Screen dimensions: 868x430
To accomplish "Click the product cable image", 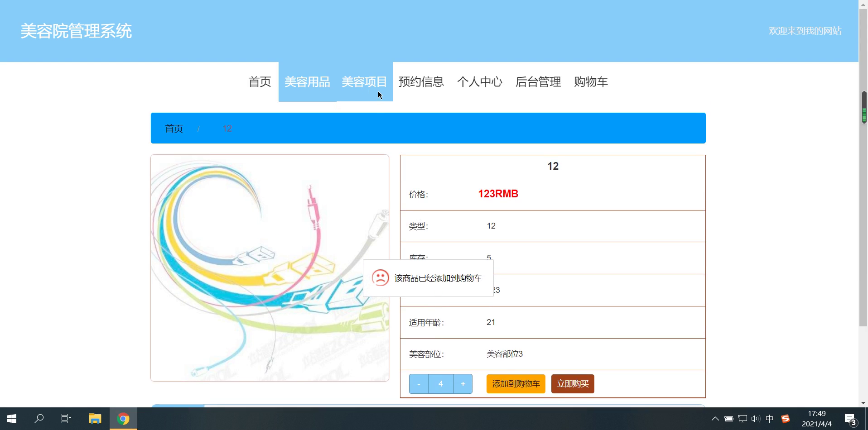I will (x=270, y=268).
